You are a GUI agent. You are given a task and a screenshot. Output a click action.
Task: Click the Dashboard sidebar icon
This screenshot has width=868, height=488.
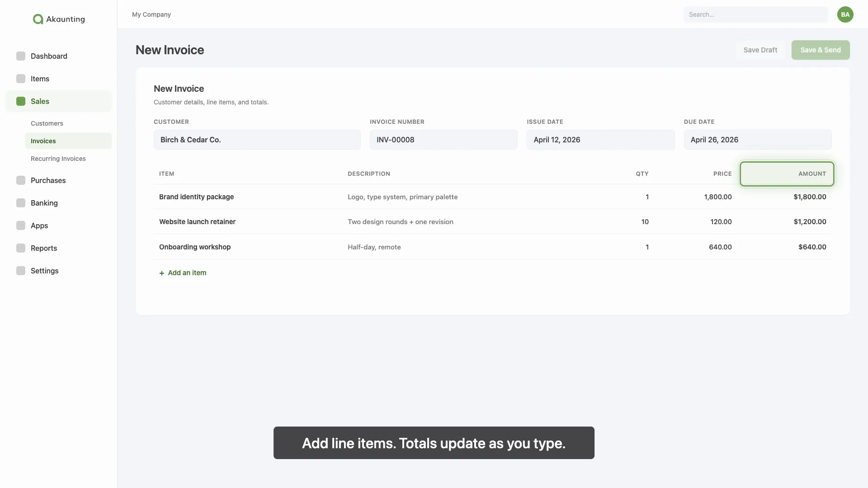pyautogui.click(x=21, y=56)
